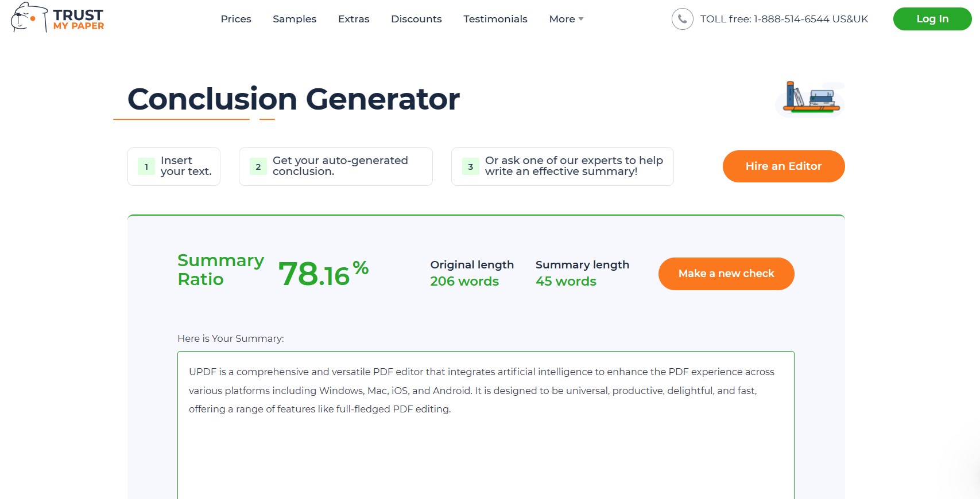Click the step 2 number badge
The width and height of the screenshot is (980, 499).
point(258,166)
